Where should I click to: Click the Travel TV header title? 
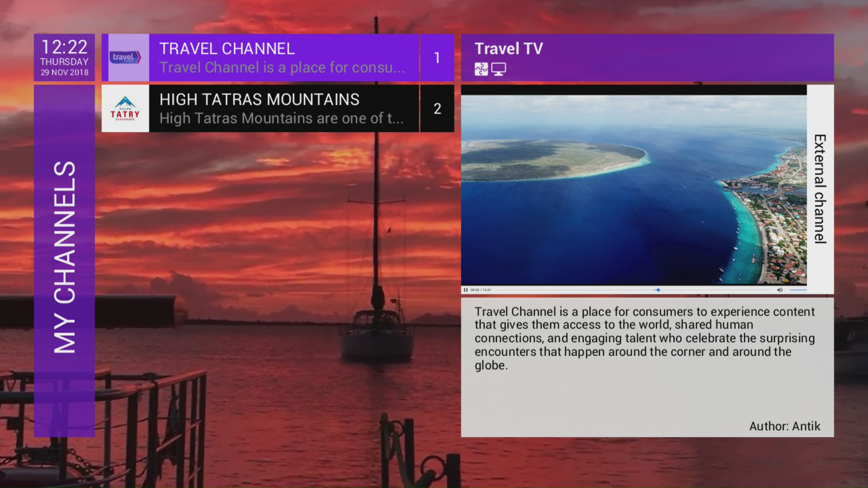[509, 48]
